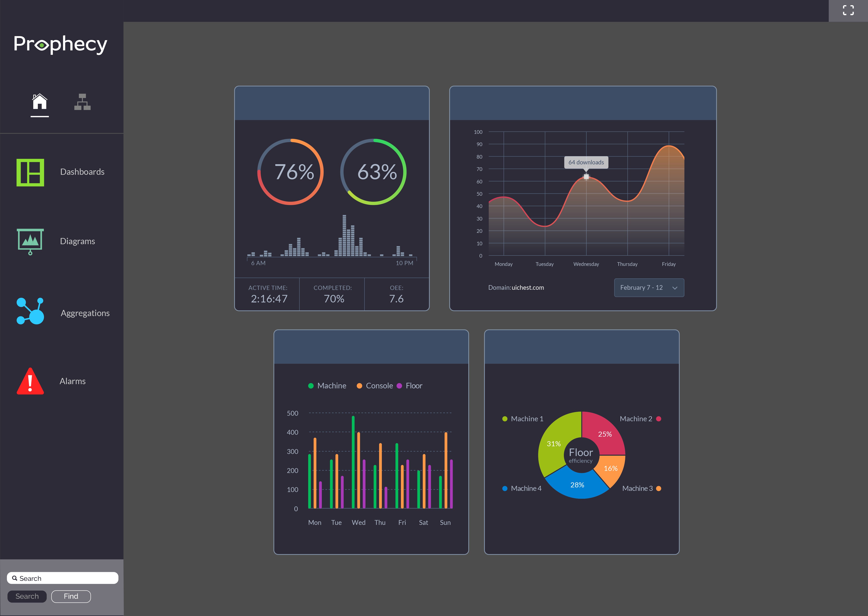Click the Prophecy eye logo
The width and height of the screenshot is (868, 616).
(42, 45)
